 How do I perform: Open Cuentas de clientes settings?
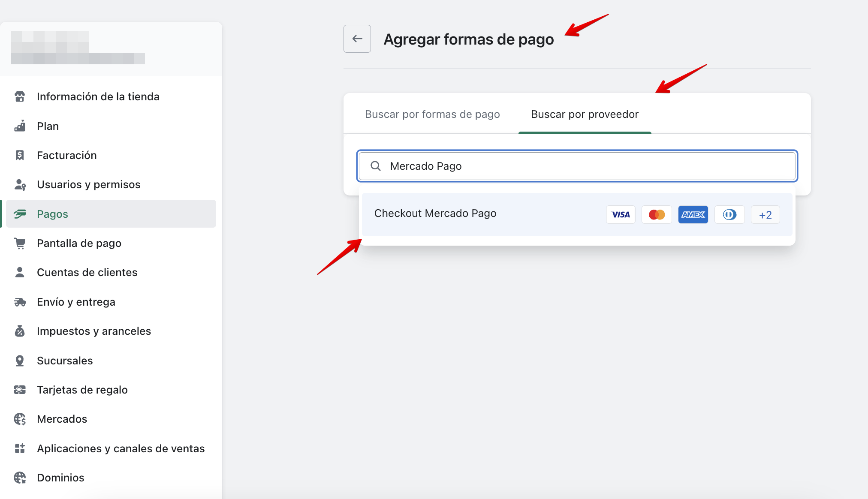[87, 272]
